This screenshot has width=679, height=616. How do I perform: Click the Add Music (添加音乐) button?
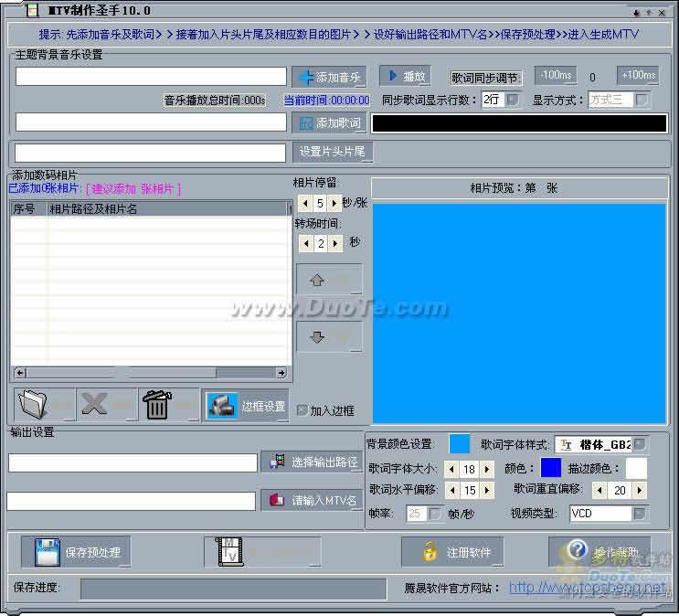tap(328, 78)
